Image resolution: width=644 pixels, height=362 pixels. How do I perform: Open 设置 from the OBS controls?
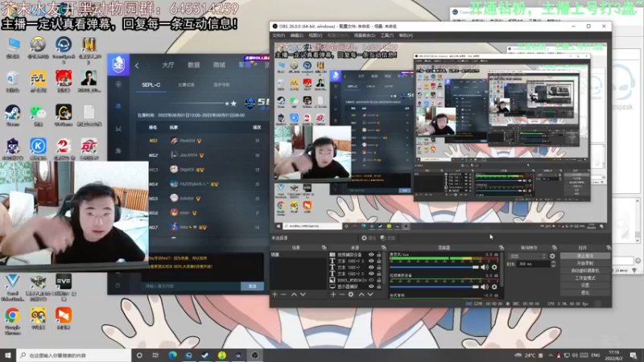(585, 286)
